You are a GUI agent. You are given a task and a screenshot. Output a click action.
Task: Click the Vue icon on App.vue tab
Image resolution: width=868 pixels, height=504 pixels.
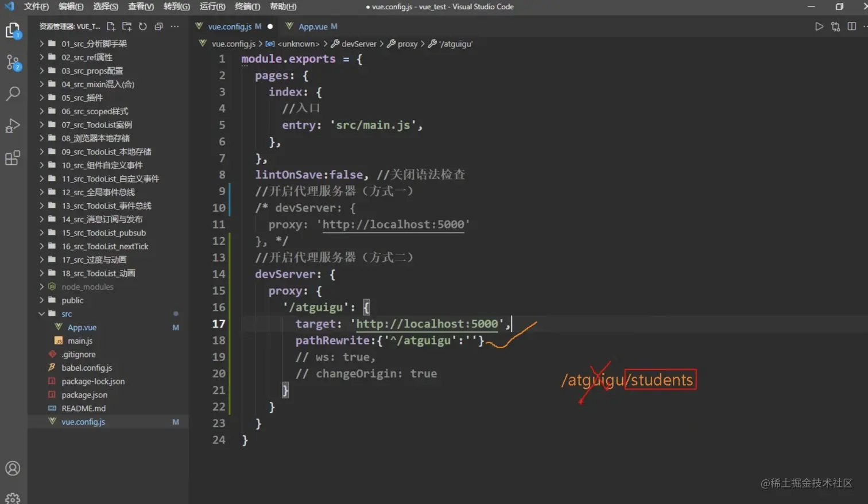pyautogui.click(x=289, y=26)
